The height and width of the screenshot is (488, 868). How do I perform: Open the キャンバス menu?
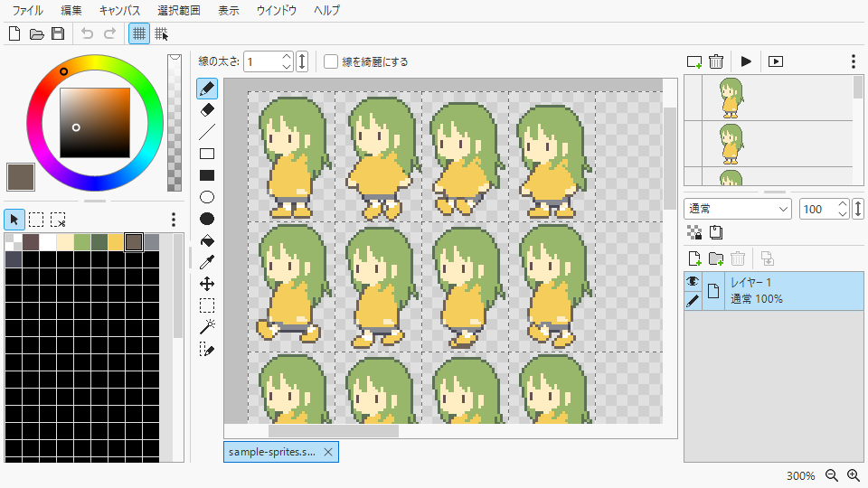point(119,11)
